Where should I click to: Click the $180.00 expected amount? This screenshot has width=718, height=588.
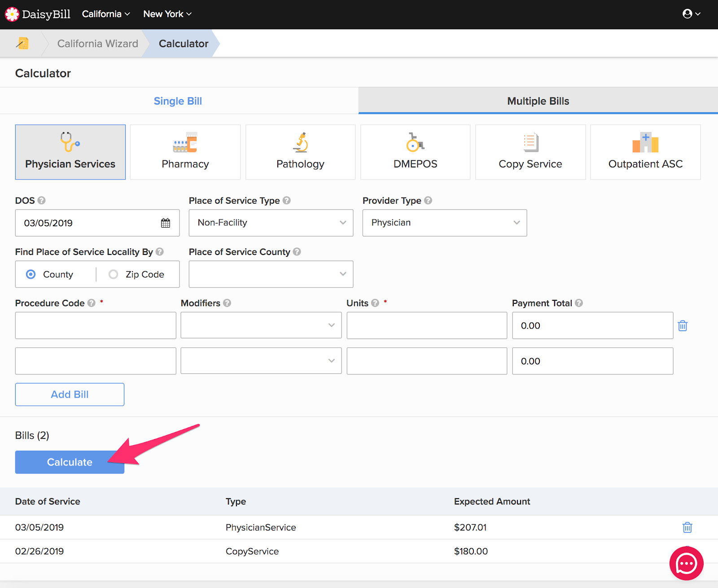471,551
